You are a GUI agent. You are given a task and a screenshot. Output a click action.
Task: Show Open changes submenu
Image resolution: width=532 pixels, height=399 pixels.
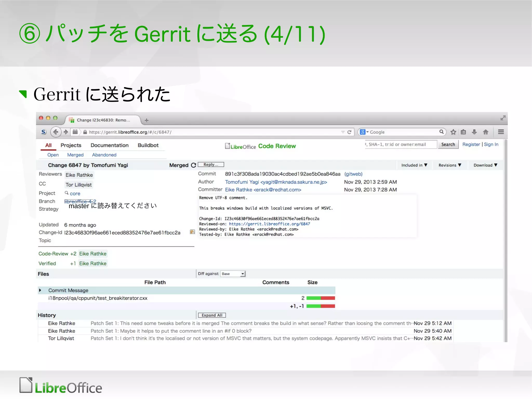(53, 155)
